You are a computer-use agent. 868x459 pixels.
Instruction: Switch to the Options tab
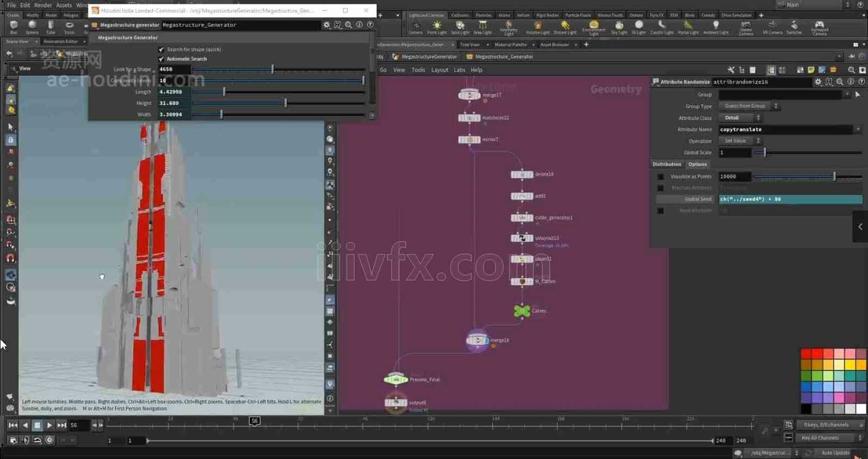(x=697, y=164)
